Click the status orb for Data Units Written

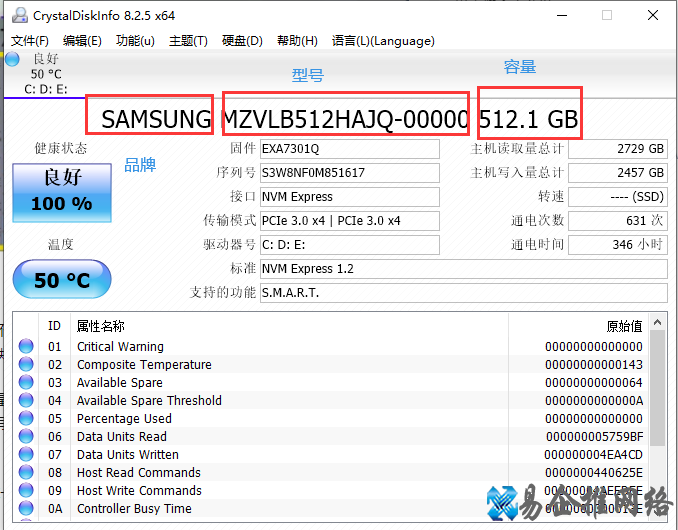[x=26, y=454]
